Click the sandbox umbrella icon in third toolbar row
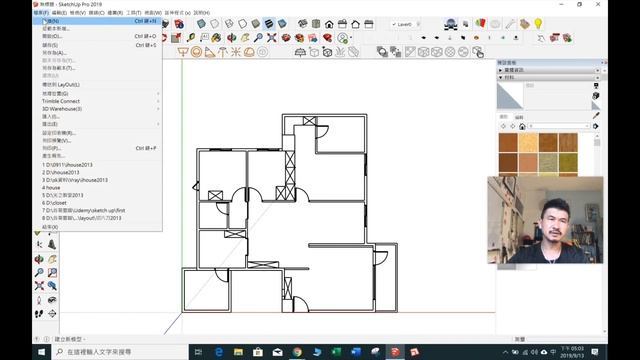This screenshot has height=360, width=640. pos(300,52)
